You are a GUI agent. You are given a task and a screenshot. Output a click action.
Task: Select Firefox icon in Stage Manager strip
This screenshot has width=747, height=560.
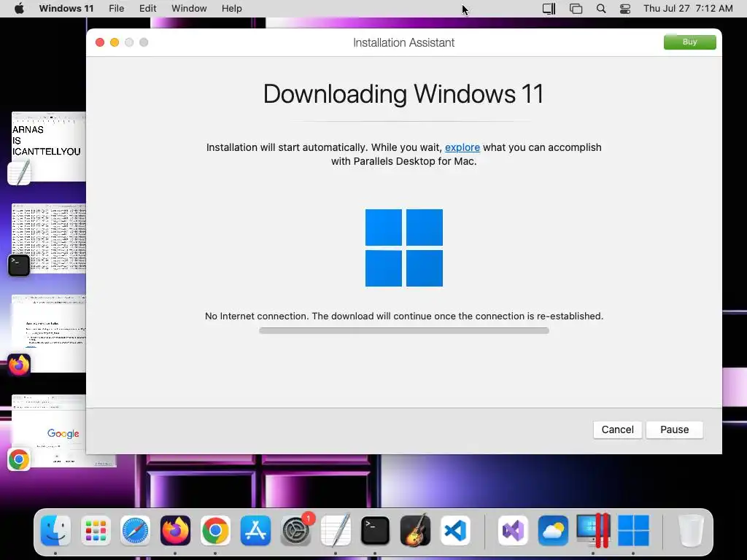(x=19, y=365)
